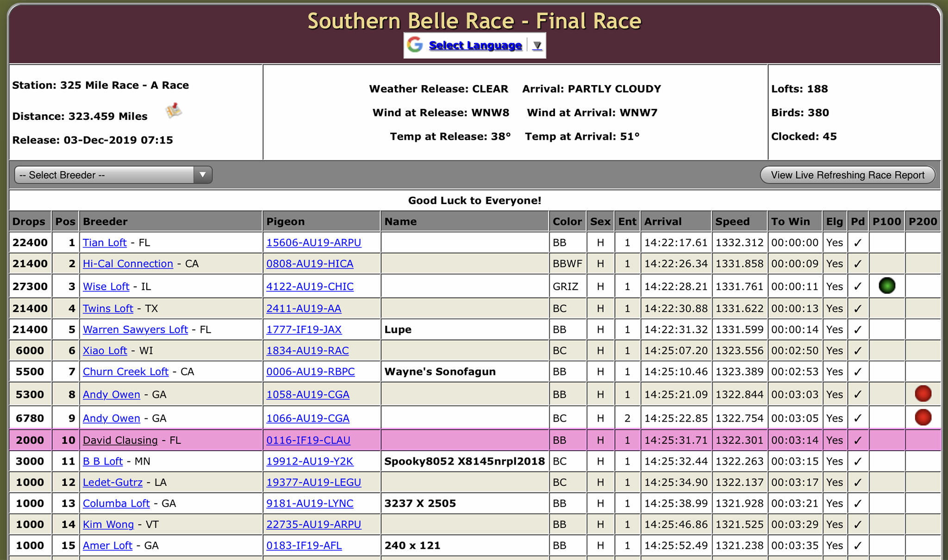Viewport: 948px width, 560px height.
Task: Click the green P100 dot for Wise Loft
Action: (887, 286)
